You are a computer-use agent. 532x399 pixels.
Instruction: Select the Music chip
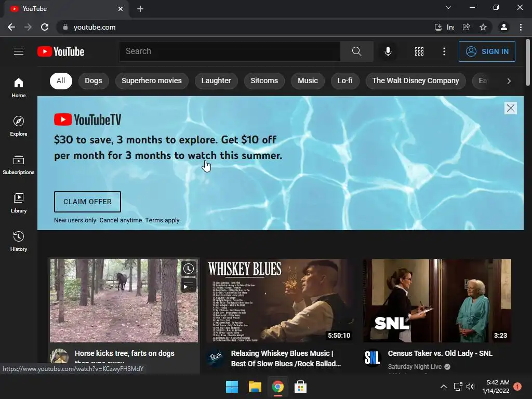(x=308, y=81)
